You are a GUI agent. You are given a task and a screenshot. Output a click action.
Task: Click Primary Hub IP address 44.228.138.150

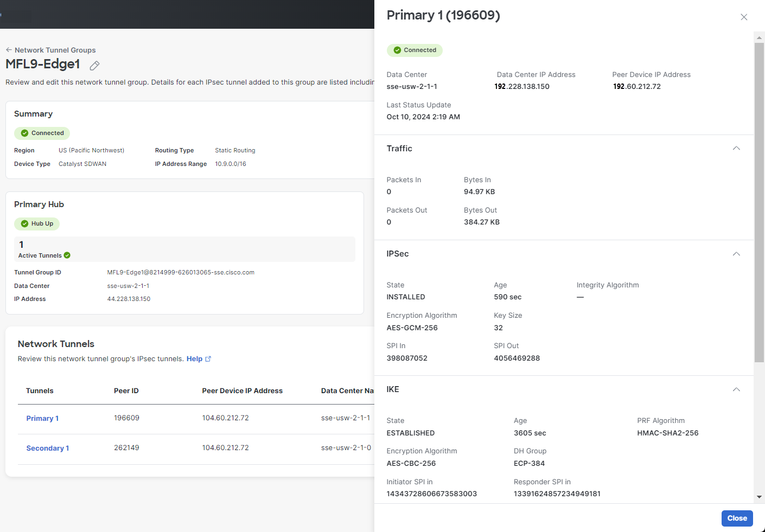(x=129, y=299)
